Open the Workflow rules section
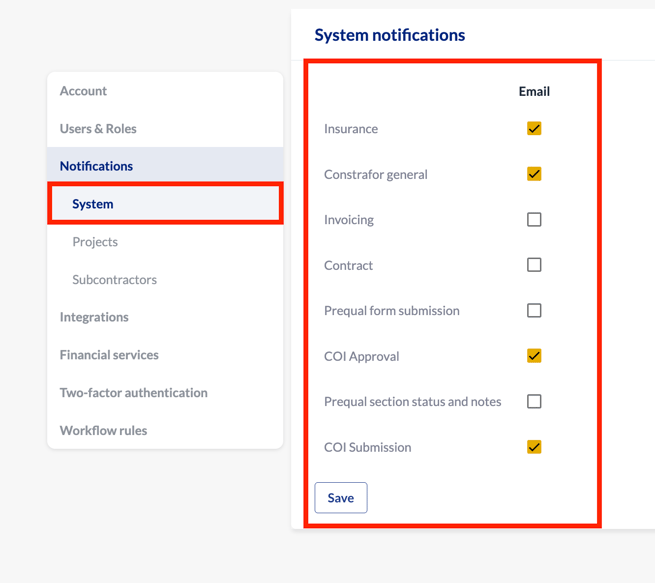The image size is (655, 583). pos(103,431)
